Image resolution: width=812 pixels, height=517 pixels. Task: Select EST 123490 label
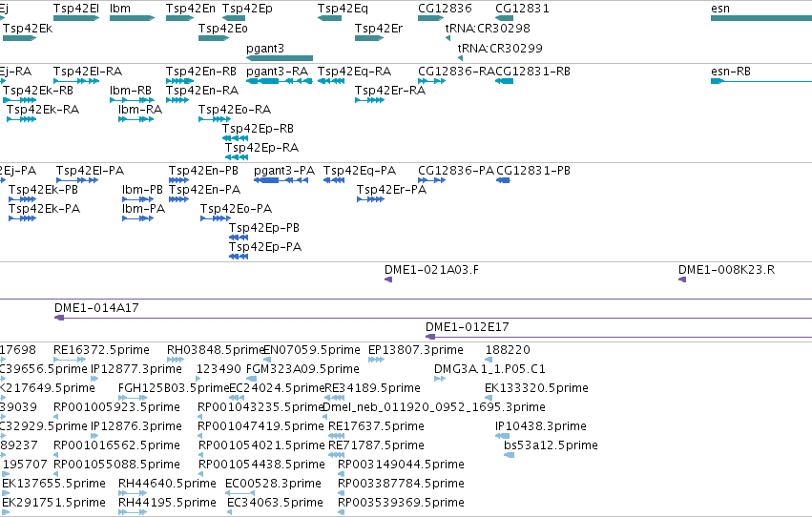click(x=218, y=369)
